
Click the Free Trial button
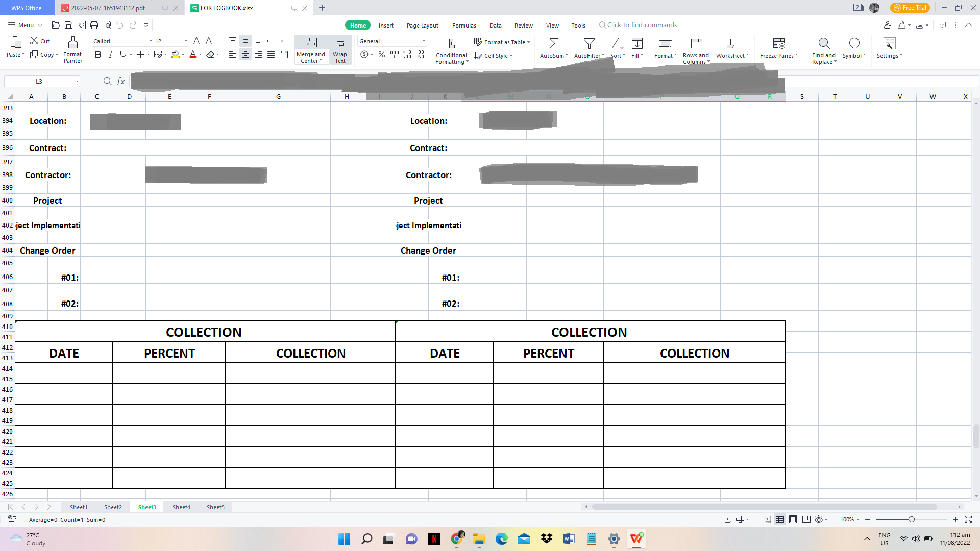coord(910,8)
